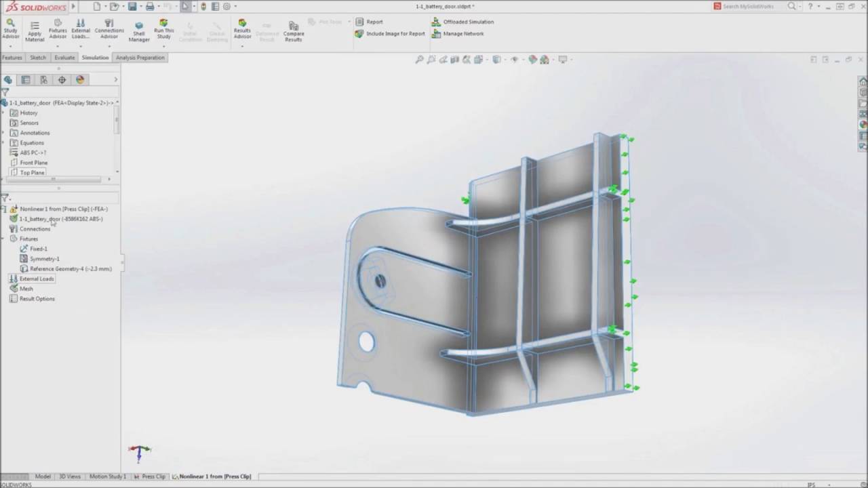Switch to the Sketch tab
The image size is (868, 488).
(x=38, y=58)
